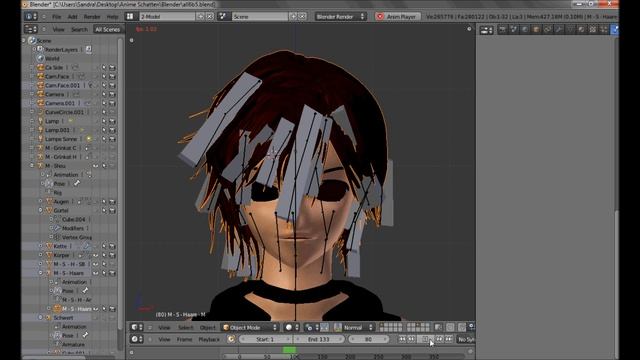
Task: Open the Object Mode dropdown
Action: [249, 327]
